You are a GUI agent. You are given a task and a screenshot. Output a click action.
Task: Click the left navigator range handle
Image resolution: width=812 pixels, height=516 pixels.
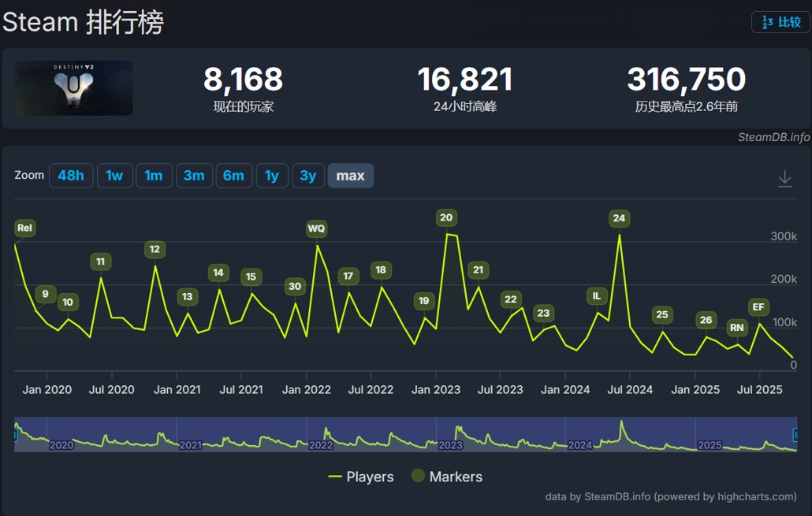[16, 434]
